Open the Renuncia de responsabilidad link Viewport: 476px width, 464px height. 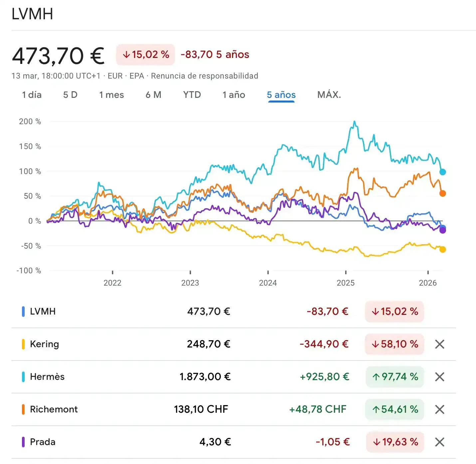click(x=204, y=76)
